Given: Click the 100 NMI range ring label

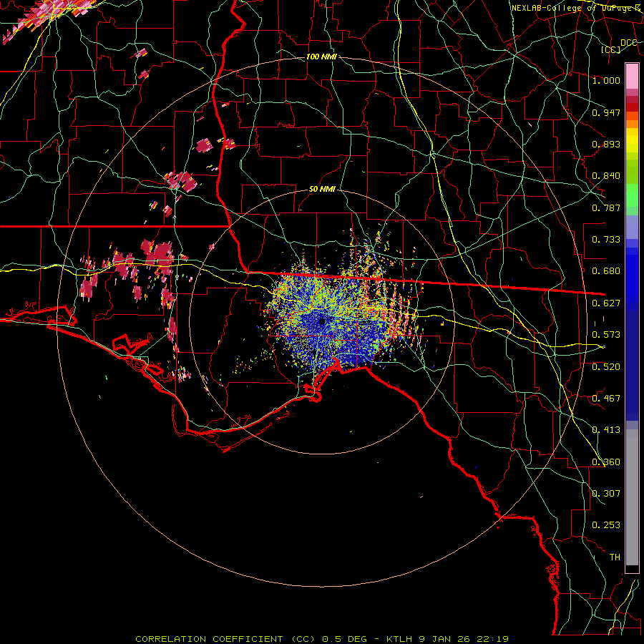Looking at the screenshot, I should click(321, 57).
